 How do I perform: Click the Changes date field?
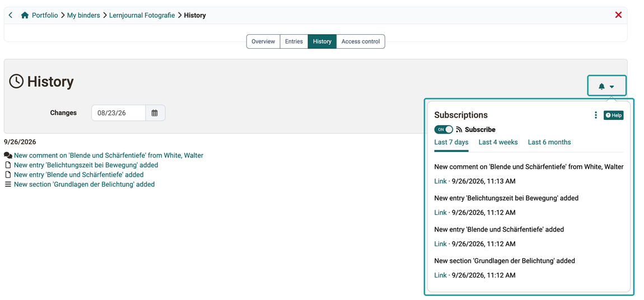[118, 113]
